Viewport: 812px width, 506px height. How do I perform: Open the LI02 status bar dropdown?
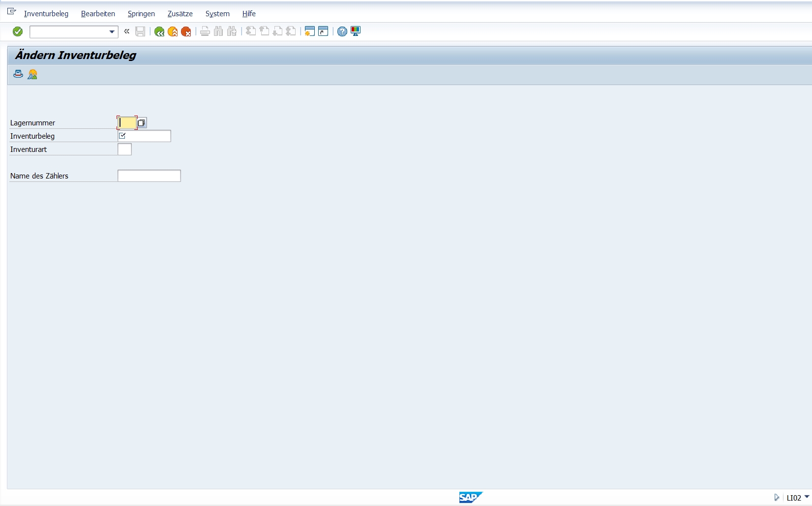click(807, 497)
